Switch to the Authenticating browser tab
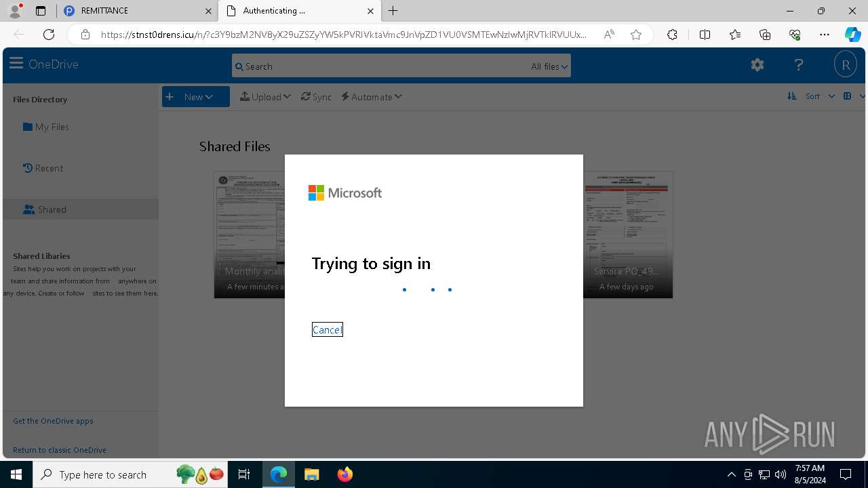The image size is (868, 488). click(x=298, y=11)
